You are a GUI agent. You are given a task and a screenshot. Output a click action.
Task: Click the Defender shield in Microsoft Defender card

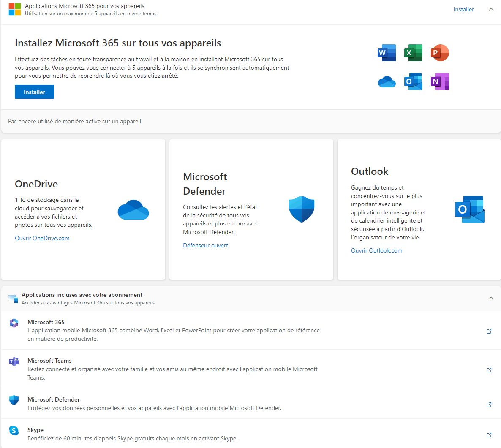click(x=301, y=209)
